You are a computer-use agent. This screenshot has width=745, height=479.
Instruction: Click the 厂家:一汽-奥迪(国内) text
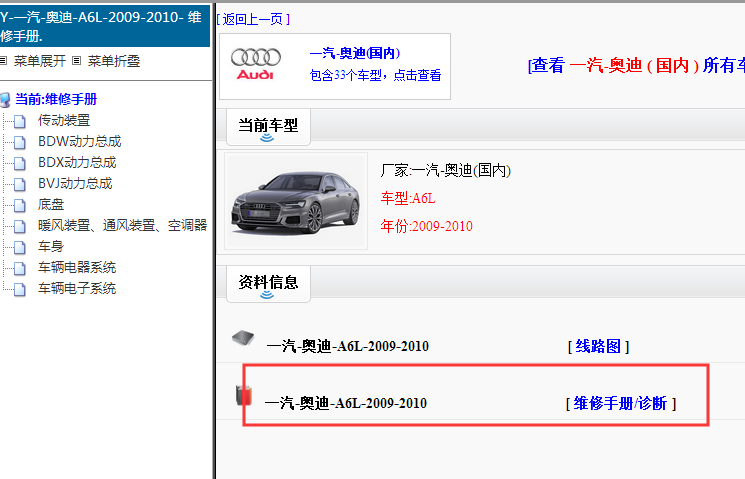446,170
